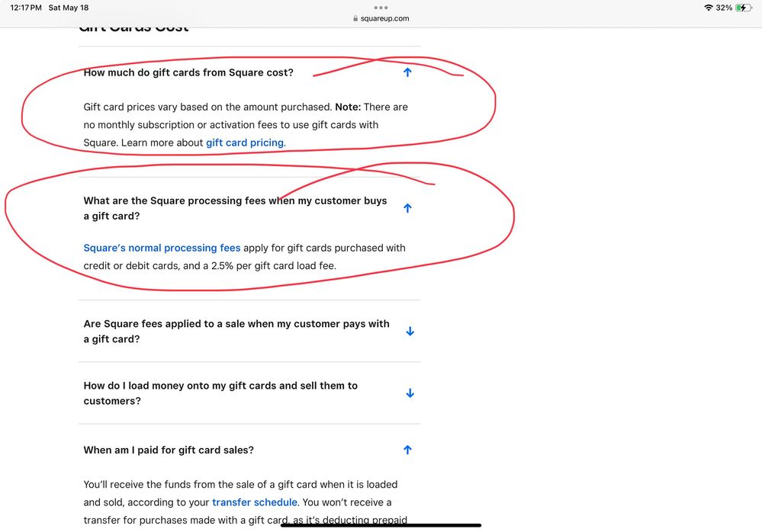This screenshot has height=532, width=762.
Task: Collapse the Square processing fees answer arrow
Action: (x=407, y=208)
